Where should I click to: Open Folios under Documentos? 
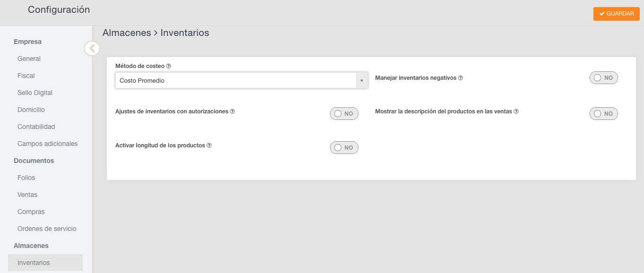[x=26, y=178]
